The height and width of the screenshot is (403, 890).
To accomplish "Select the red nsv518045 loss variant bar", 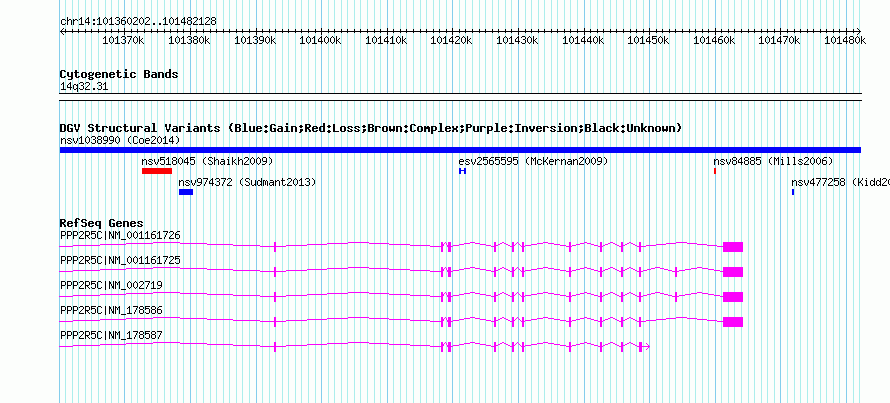I will (157, 171).
